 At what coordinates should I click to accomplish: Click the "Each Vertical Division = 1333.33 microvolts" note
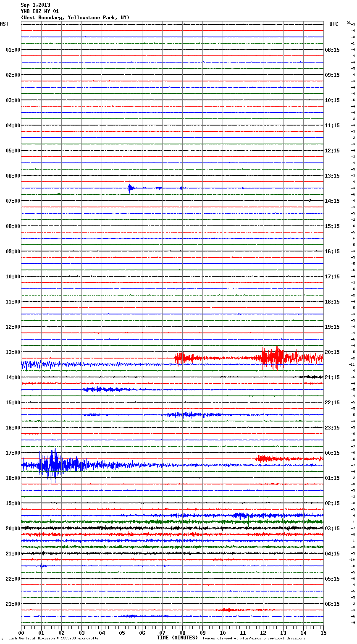tap(53, 638)
